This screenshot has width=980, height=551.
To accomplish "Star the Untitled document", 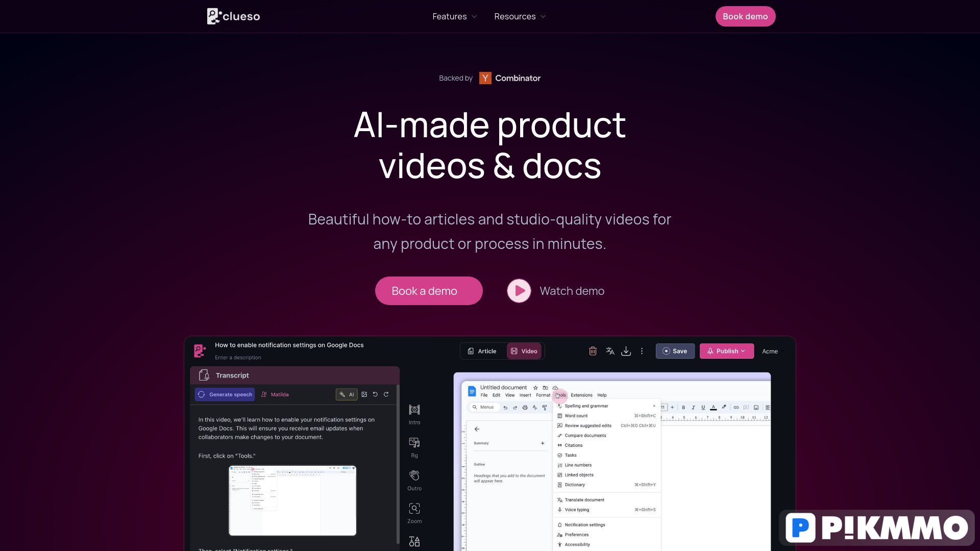I will pos(535,388).
